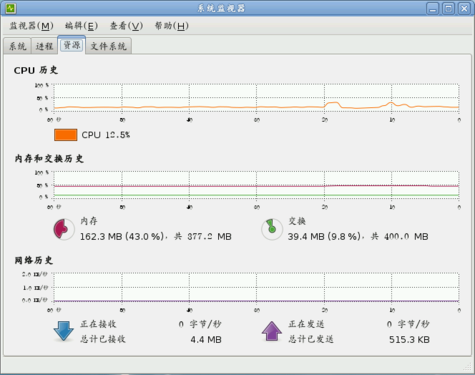Click the 39.4 MB swap usage text
This screenshot has height=375, width=475.
[358, 236]
